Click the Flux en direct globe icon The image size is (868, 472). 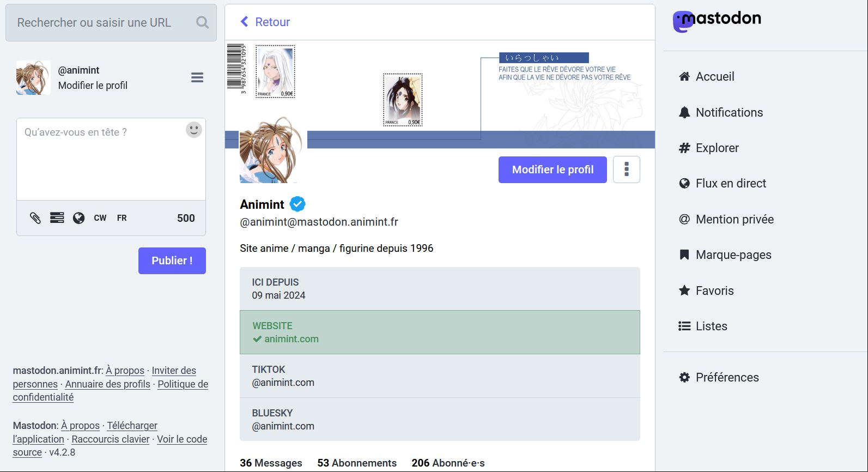tap(684, 184)
